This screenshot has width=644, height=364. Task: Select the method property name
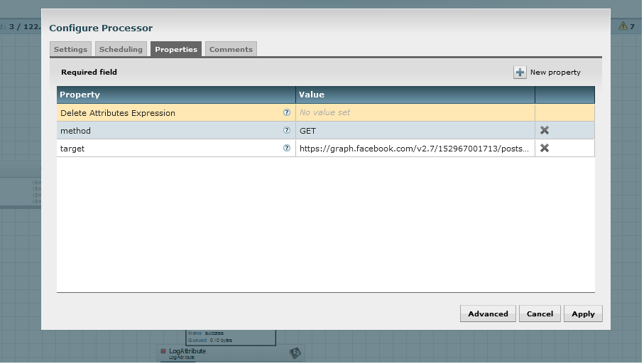tap(75, 131)
